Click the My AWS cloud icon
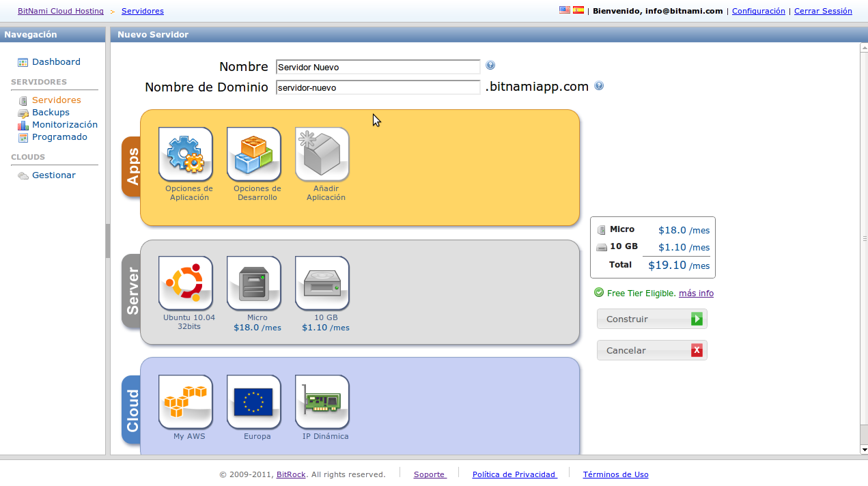 (186, 402)
